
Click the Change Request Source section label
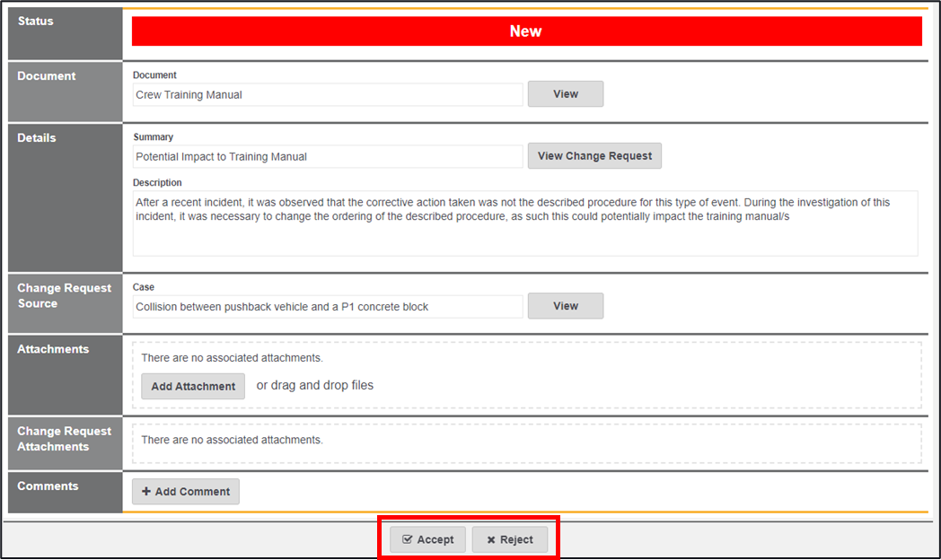tap(64, 296)
